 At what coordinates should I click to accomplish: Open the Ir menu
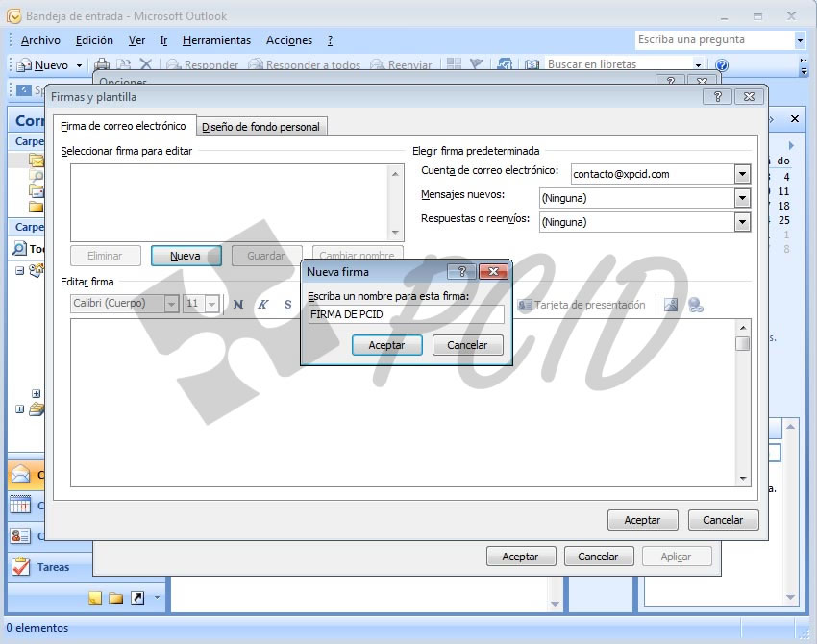pos(163,40)
